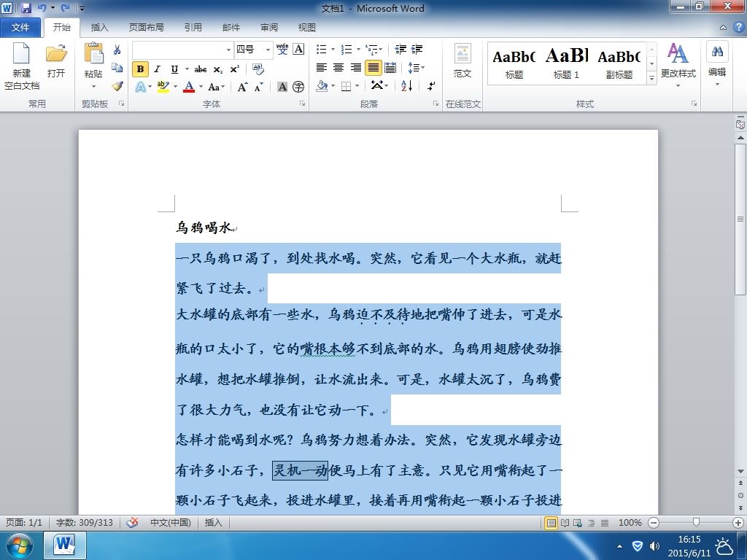The width and height of the screenshot is (747, 560).
Task: Open the font name dropdown
Action: click(228, 50)
